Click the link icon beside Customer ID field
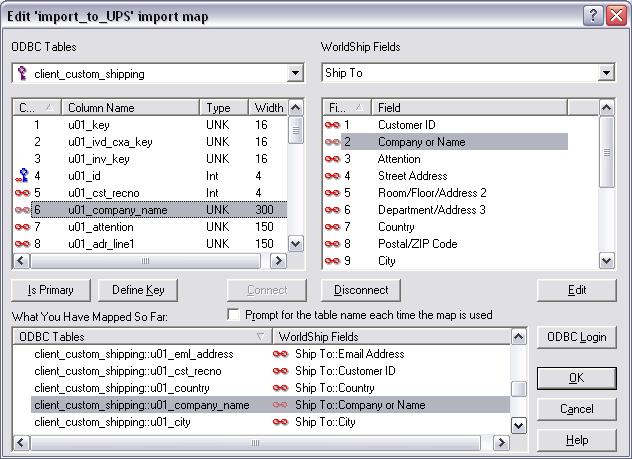The image size is (632, 459). pyautogui.click(x=333, y=125)
